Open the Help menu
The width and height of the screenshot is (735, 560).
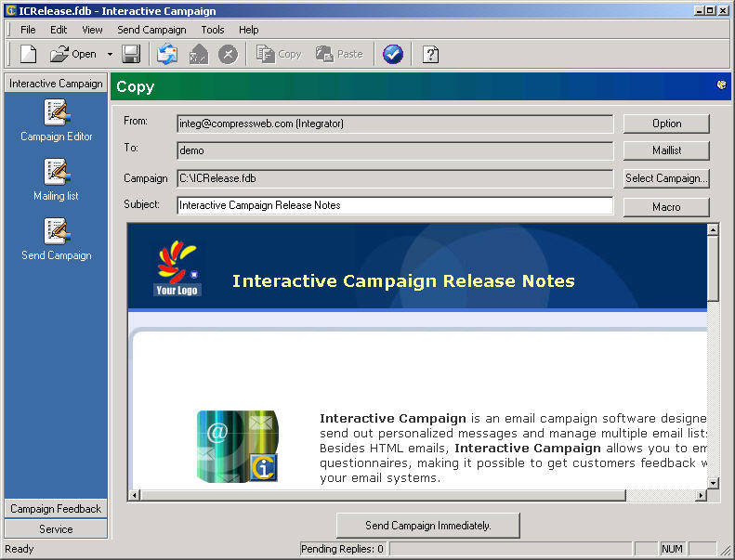click(248, 30)
